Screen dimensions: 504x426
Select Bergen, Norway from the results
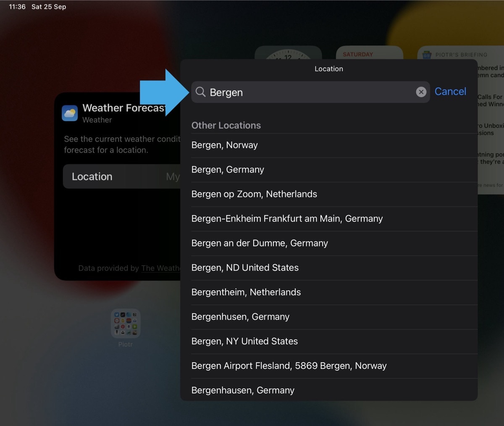pyautogui.click(x=224, y=145)
